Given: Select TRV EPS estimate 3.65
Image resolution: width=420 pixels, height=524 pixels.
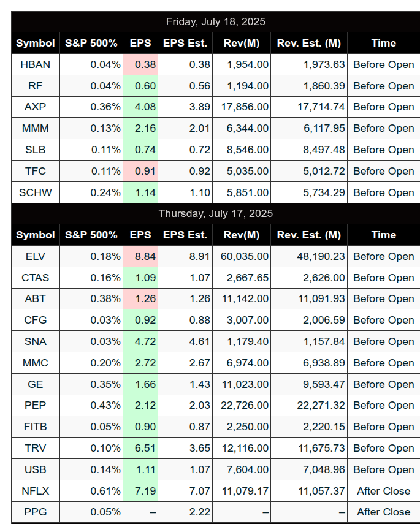Looking at the screenshot, I should click(x=185, y=448).
